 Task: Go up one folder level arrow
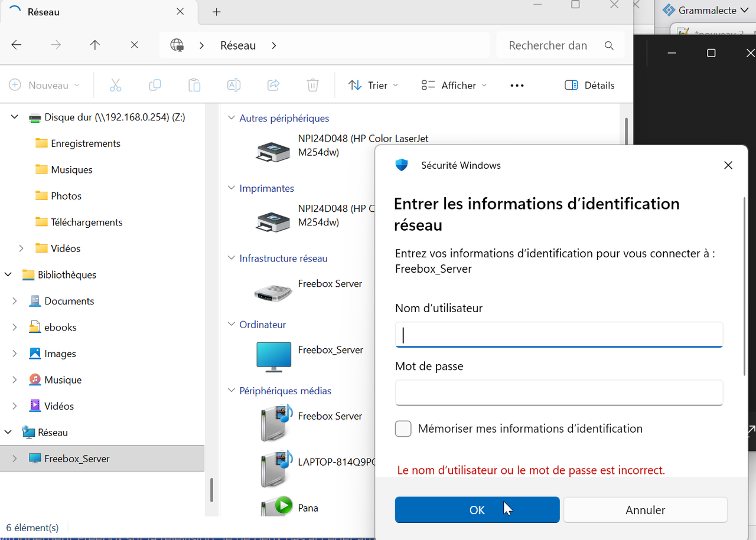pos(95,45)
